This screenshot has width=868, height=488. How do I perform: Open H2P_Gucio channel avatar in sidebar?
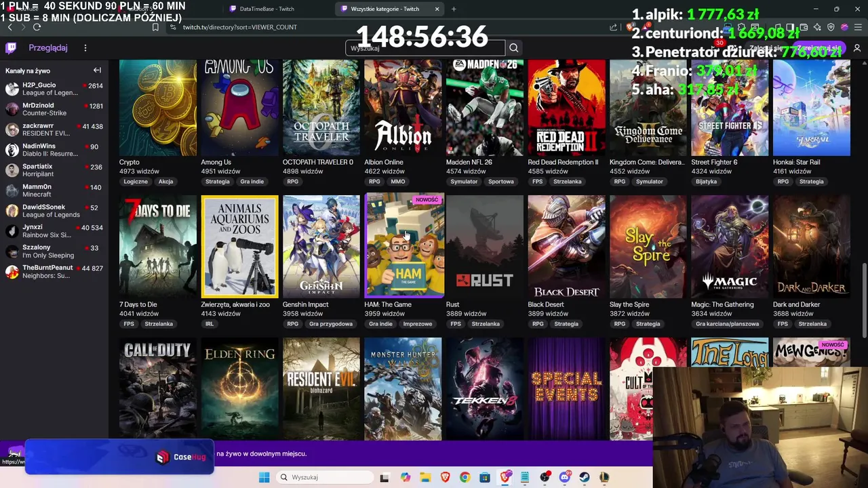tap(12, 89)
